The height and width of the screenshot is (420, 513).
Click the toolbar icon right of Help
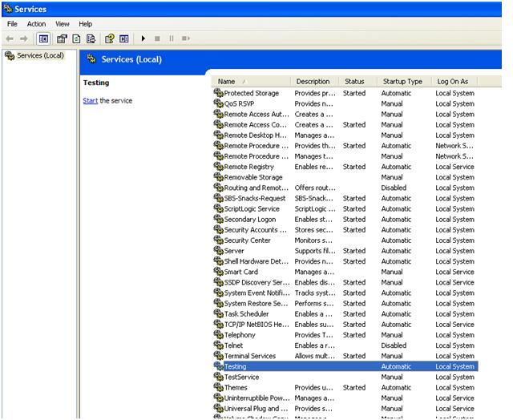point(124,38)
